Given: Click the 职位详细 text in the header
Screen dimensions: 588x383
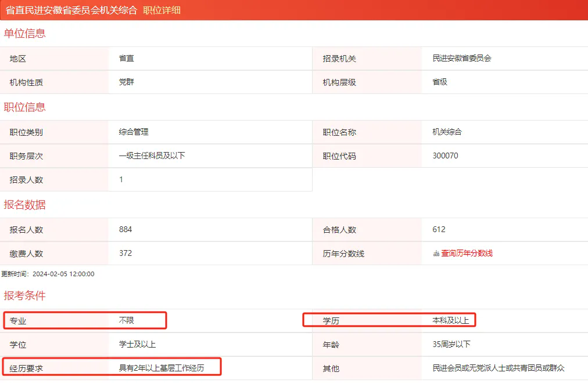Looking at the screenshot, I should 162,10.
